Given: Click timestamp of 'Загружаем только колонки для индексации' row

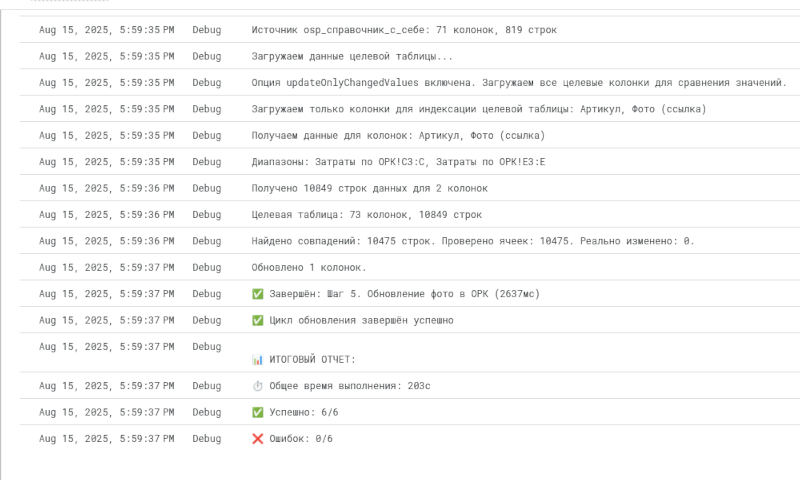Looking at the screenshot, I should (107, 109).
